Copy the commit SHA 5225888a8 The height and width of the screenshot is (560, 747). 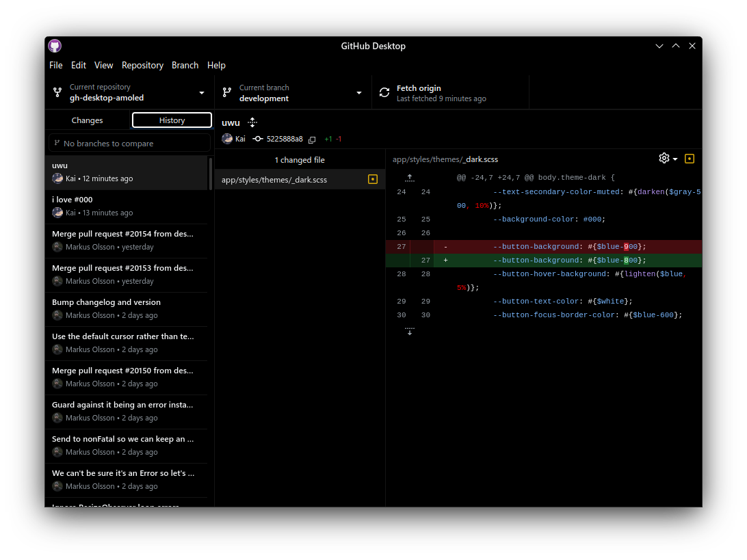point(312,139)
